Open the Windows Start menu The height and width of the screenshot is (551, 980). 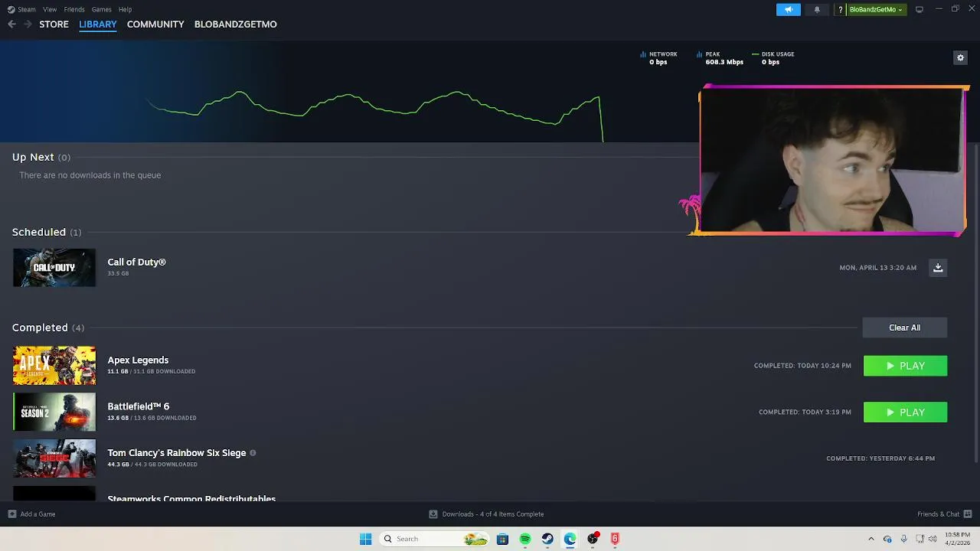tap(366, 539)
